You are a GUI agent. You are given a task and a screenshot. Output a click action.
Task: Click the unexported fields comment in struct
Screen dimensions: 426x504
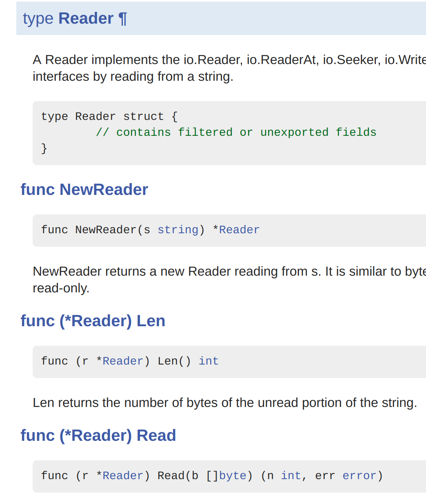point(236,133)
